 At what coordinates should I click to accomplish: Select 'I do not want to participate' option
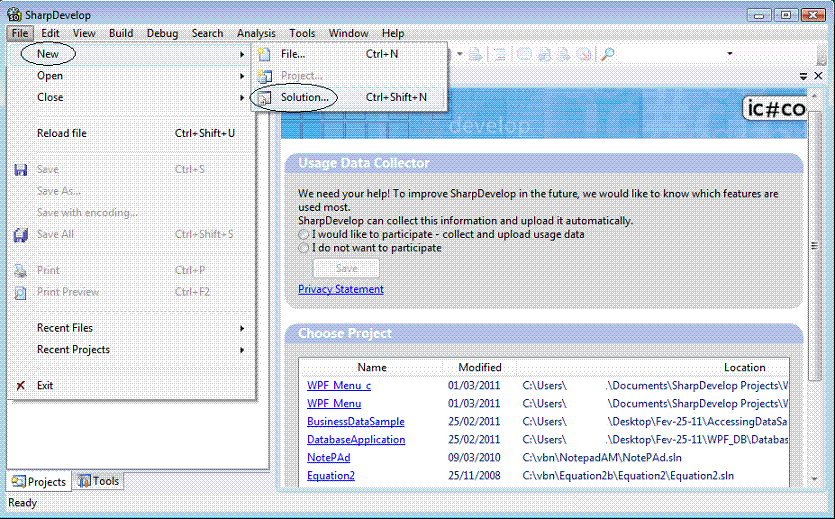[x=304, y=248]
